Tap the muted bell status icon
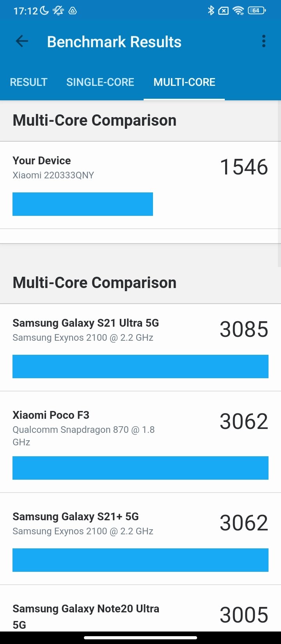 [x=59, y=11]
